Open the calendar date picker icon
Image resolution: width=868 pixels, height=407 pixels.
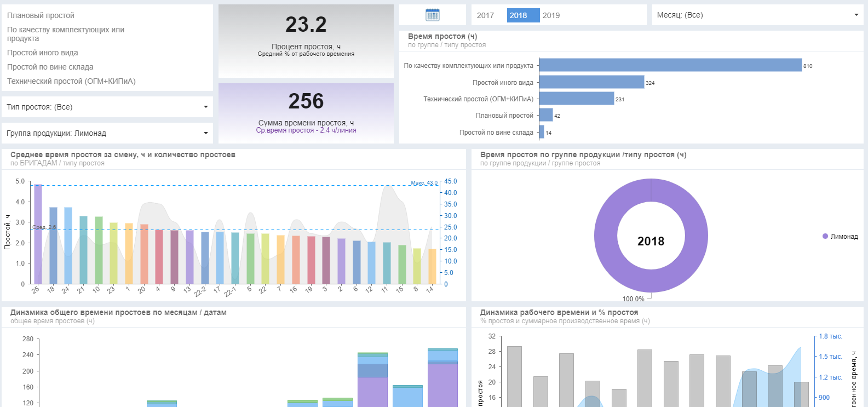point(433,15)
